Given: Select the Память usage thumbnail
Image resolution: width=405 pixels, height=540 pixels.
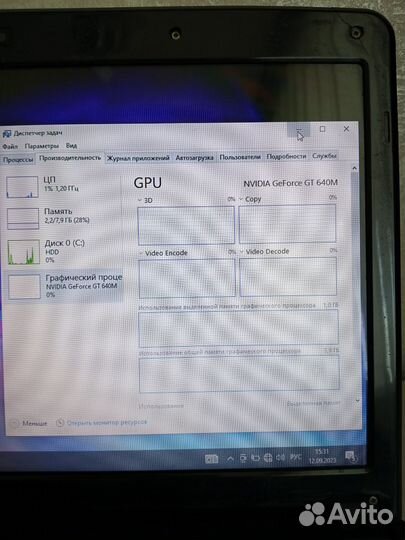Looking at the screenshot, I should [23, 219].
